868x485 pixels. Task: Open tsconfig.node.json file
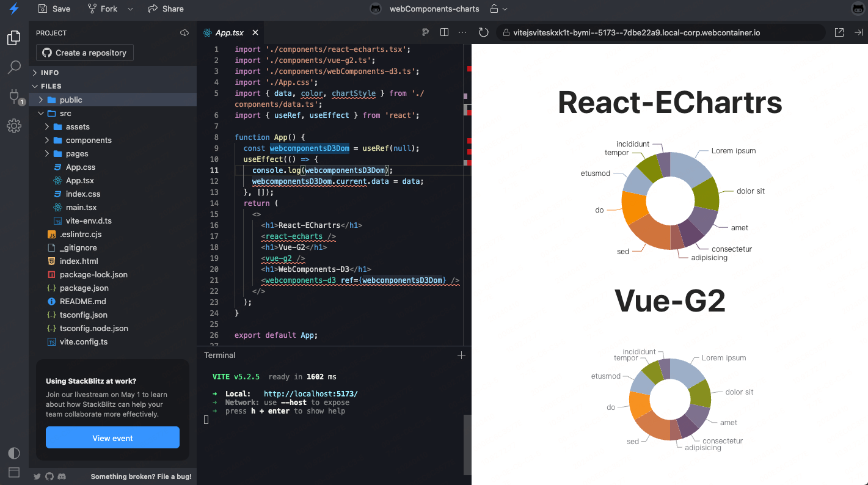point(112,328)
